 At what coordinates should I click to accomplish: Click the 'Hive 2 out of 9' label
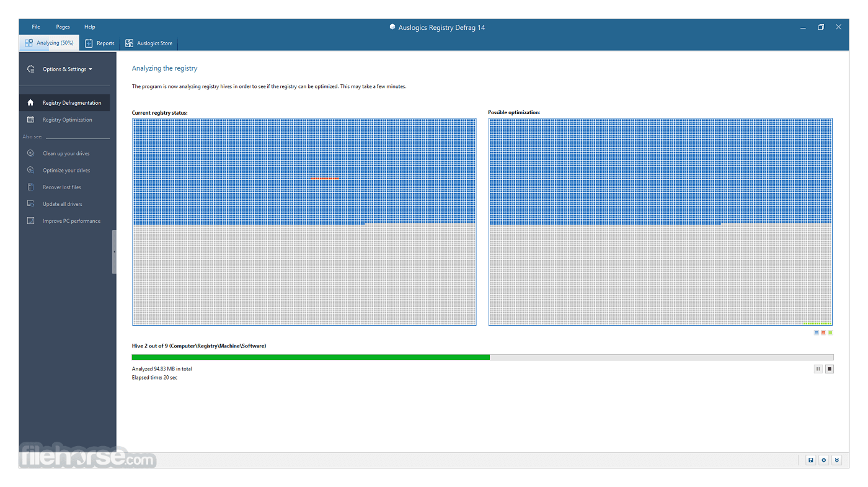[x=199, y=346]
